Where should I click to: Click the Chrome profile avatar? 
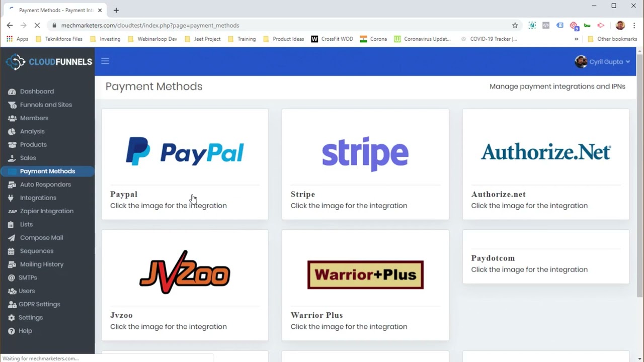coord(620,25)
